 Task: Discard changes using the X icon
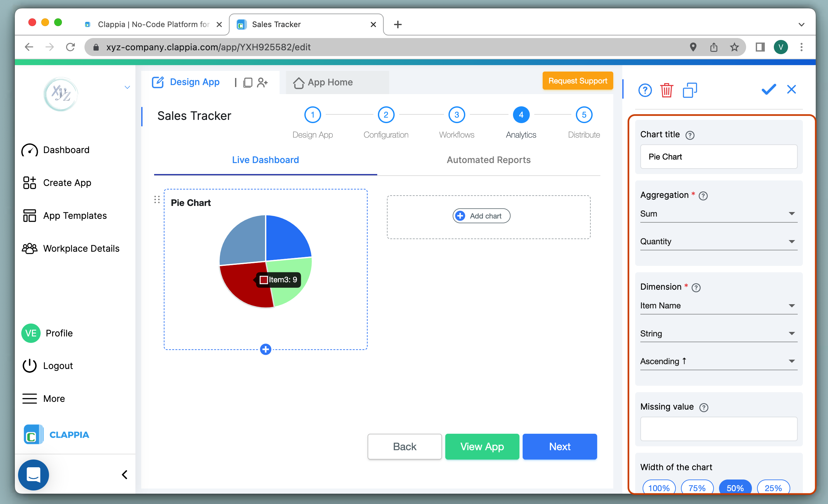[791, 89]
